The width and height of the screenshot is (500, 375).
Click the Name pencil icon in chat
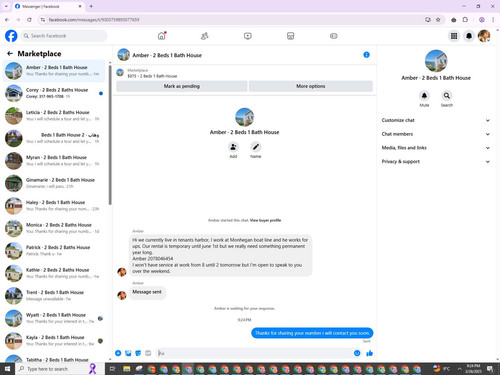[x=256, y=147]
